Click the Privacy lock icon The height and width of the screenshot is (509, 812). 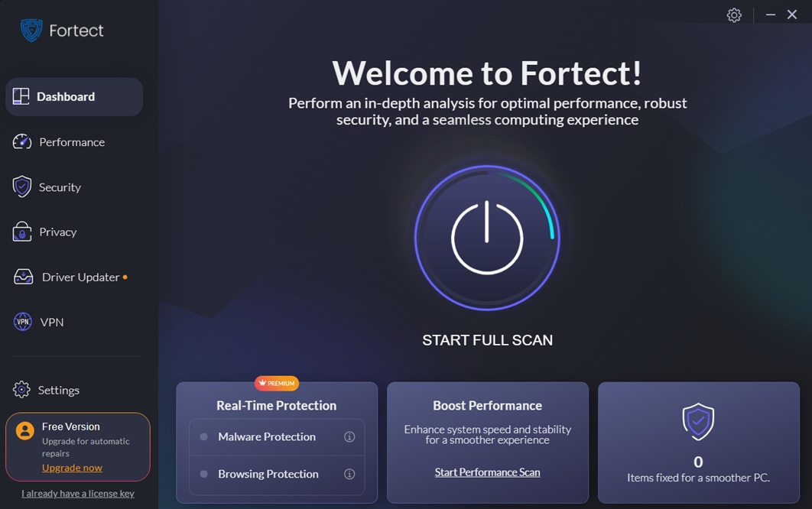pos(21,232)
